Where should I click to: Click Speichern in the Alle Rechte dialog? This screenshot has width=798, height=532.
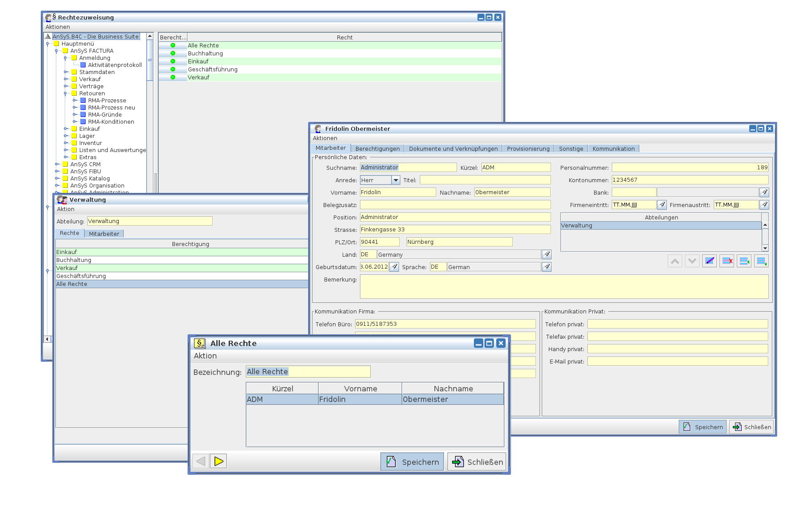(412, 462)
